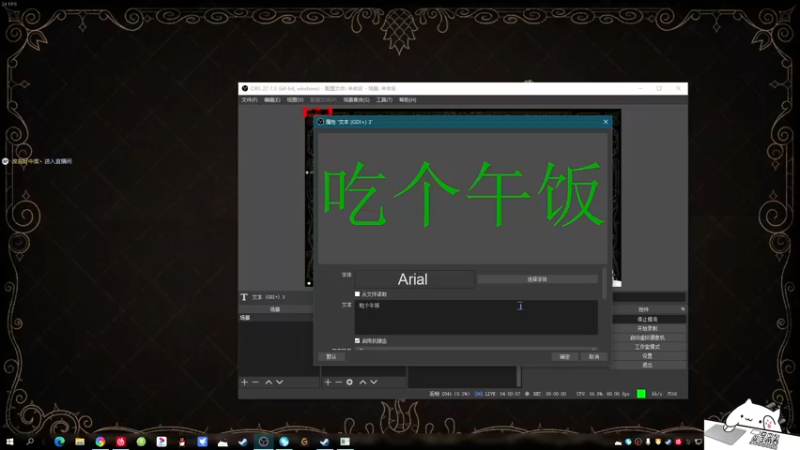This screenshot has width=800, height=450.
Task: Click the Select Font button
Action: click(x=537, y=279)
